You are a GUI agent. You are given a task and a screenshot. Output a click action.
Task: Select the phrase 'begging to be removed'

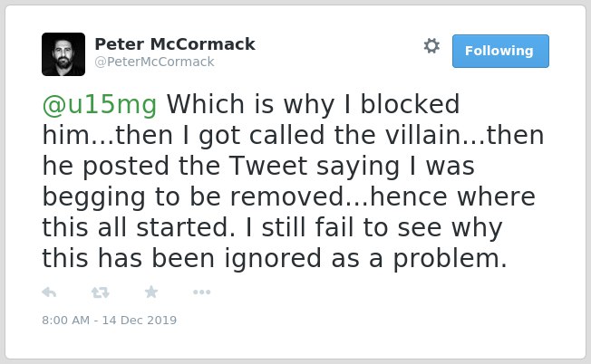(193, 197)
